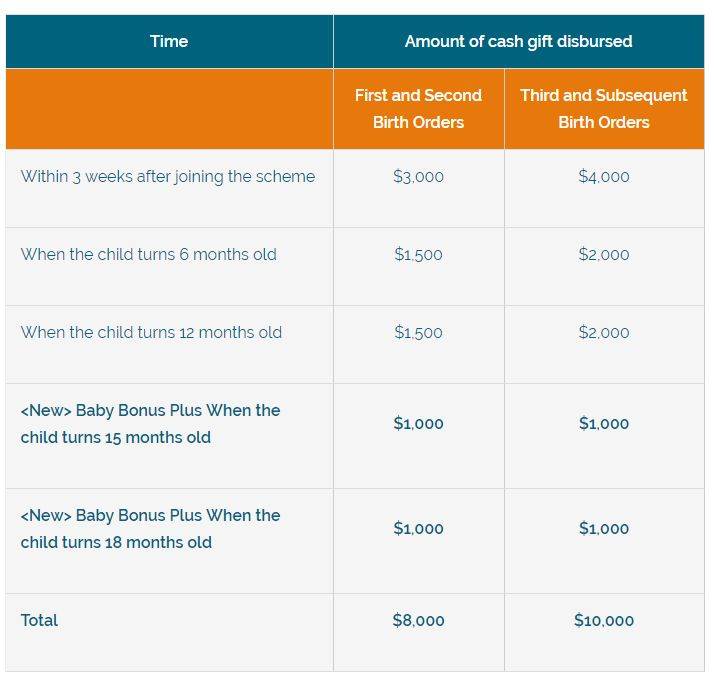Select the Baby Bonus Plus 15 months old label

[x=150, y=423]
